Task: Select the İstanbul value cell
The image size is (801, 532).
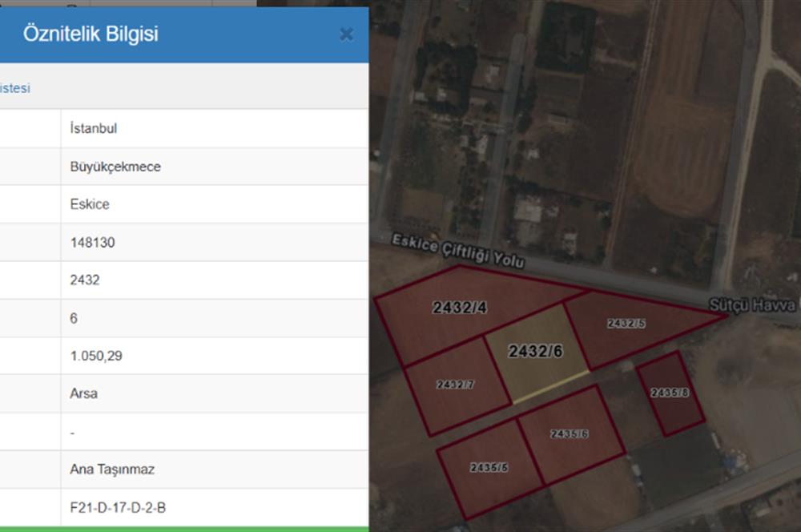Action: pos(215,128)
